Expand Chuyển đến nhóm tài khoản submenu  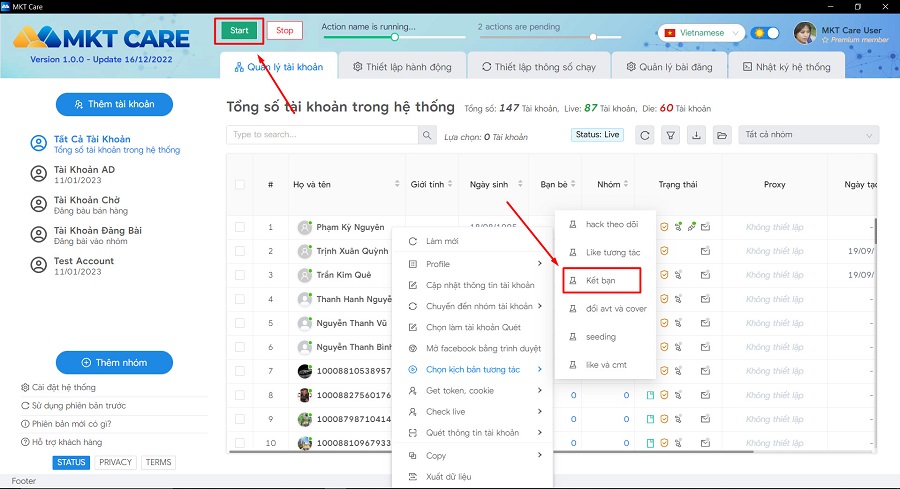click(x=474, y=306)
